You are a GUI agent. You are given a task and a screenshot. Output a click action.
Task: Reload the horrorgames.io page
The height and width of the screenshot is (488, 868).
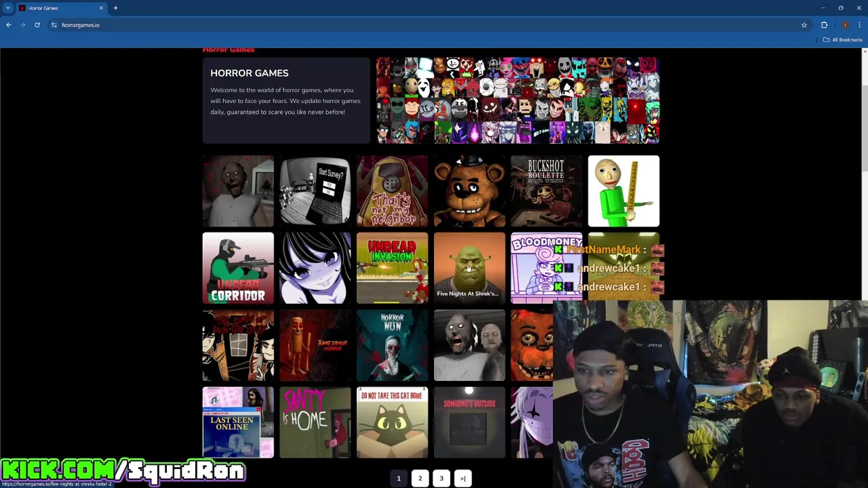tap(37, 25)
